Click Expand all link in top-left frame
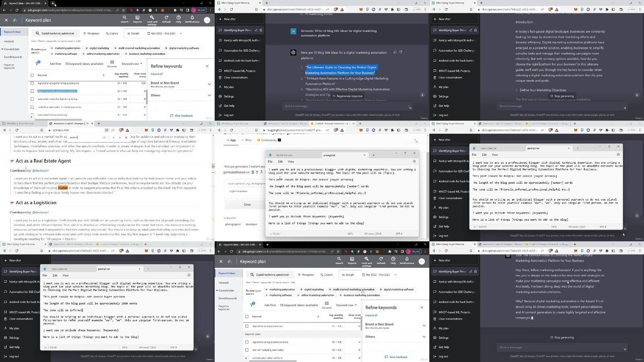 tap(157, 74)
